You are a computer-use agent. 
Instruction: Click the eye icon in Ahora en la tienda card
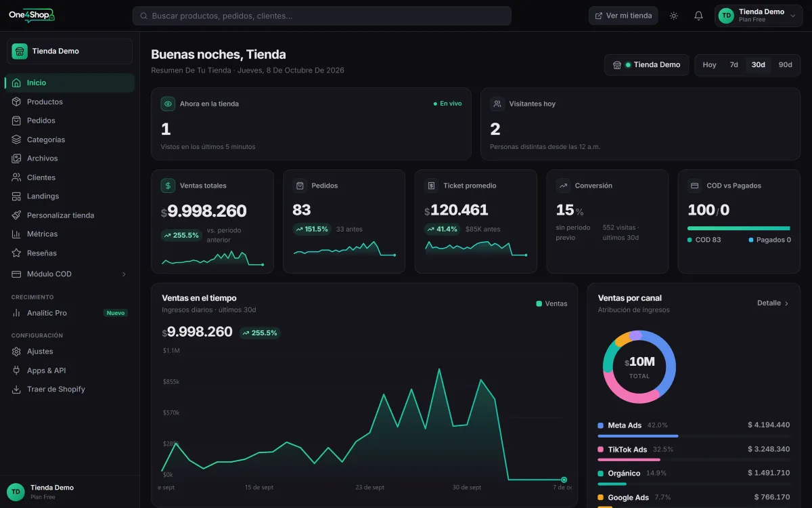click(x=168, y=104)
